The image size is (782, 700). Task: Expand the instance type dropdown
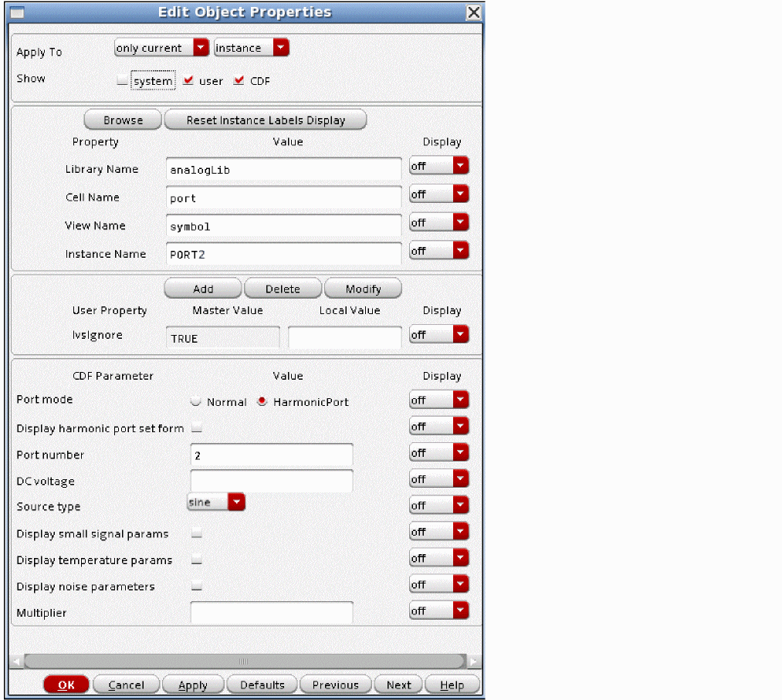(x=251, y=48)
